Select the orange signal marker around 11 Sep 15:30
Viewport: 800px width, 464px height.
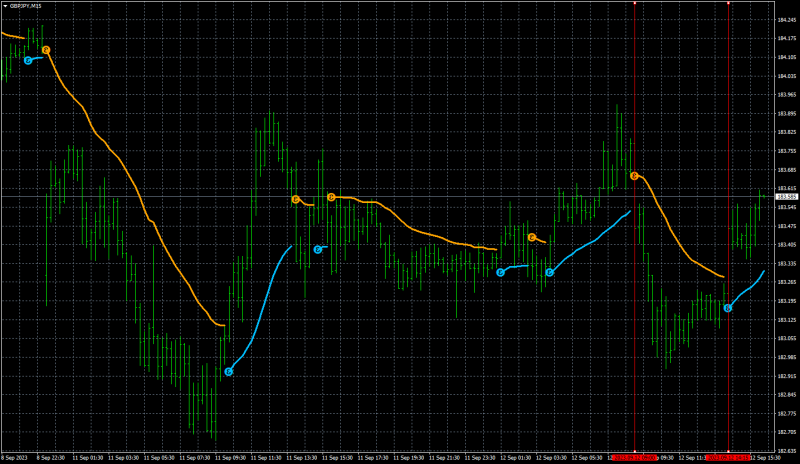click(x=331, y=197)
